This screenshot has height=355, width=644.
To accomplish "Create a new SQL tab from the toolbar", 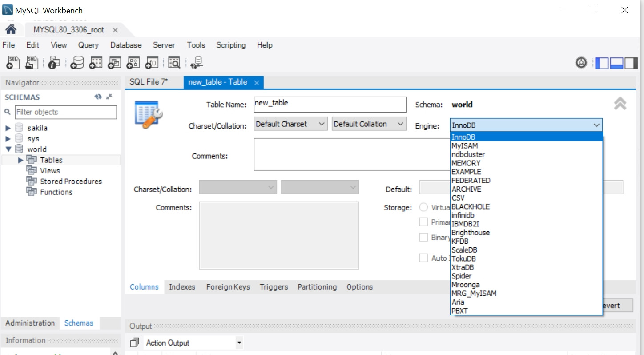I will (13, 63).
